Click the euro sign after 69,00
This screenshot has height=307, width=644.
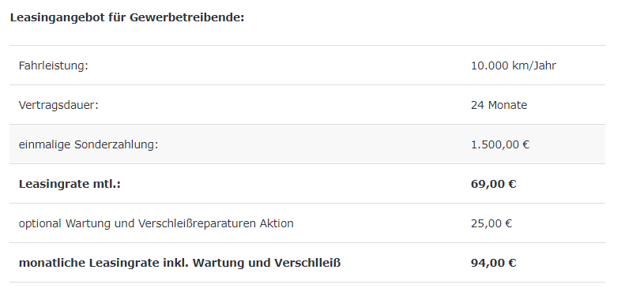[x=512, y=184]
